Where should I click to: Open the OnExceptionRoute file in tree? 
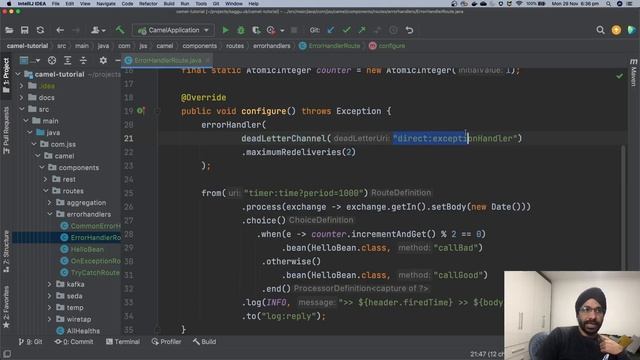95,261
